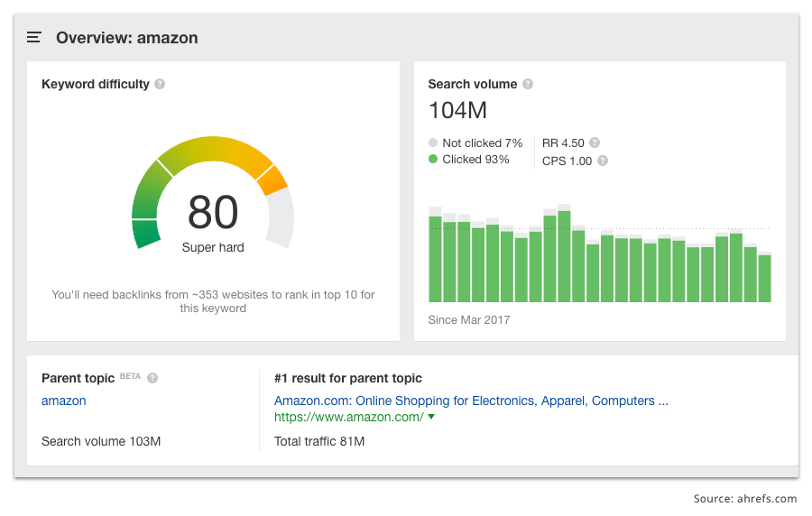Click help icon next to Keyword difficulty
The width and height of the screenshot is (812, 516).
[x=160, y=84]
